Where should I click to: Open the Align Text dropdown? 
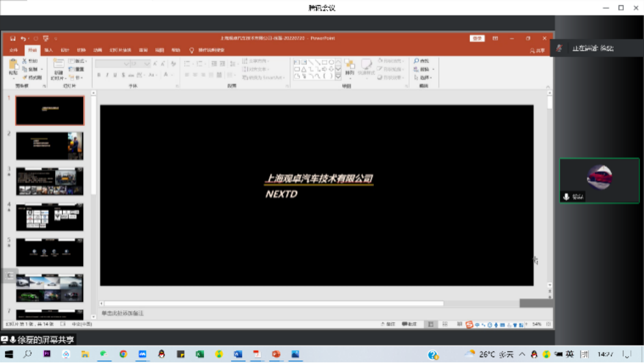[x=256, y=69]
